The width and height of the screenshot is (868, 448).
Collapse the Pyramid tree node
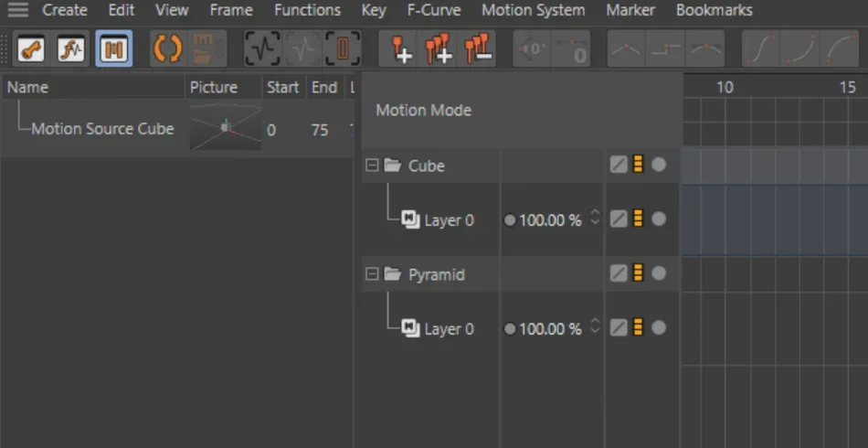373,273
